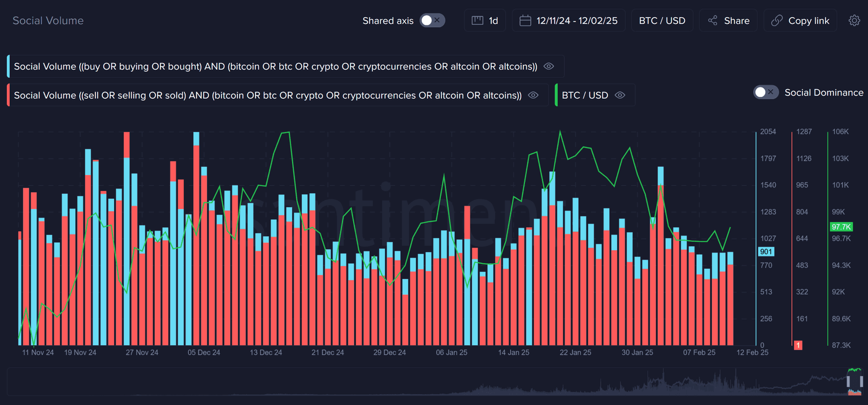Turn on the Social Dominance toggle

point(766,92)
